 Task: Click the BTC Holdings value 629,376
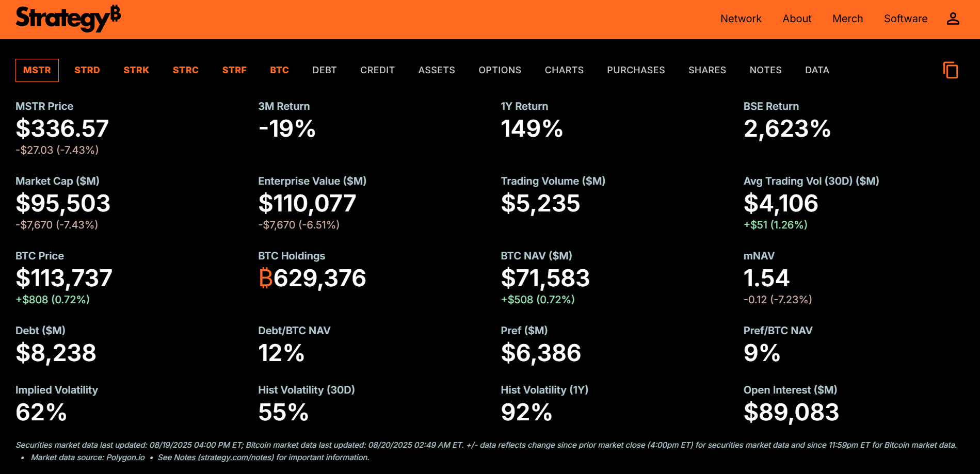(312, 278)
